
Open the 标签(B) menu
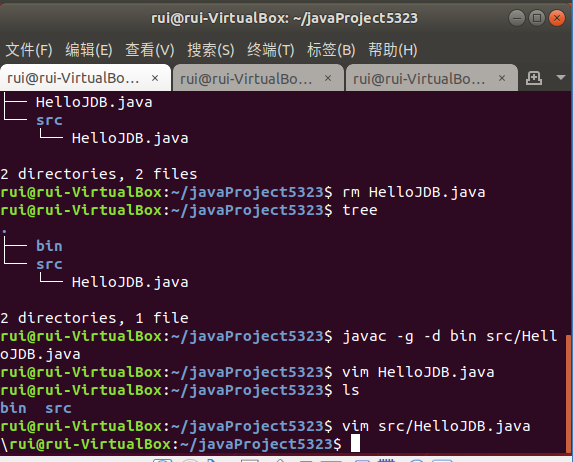(331, 50)
